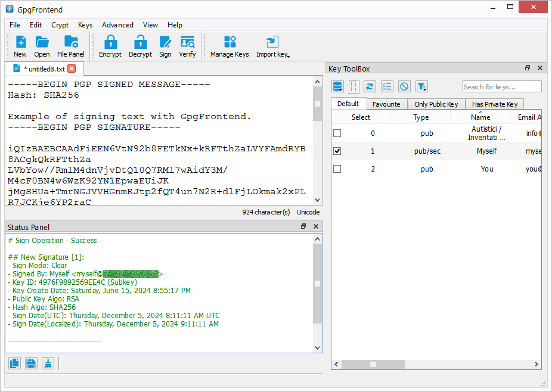
Task: Click the 'Myself' name cell
Action: [x=487, y=151]
